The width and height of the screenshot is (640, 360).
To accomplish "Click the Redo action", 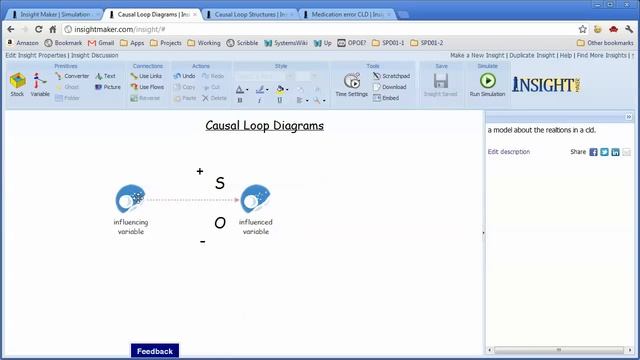I will [213, 76].
